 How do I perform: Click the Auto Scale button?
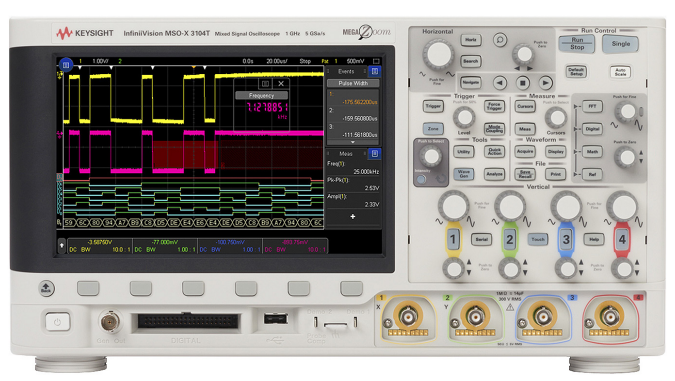point(620,71)
